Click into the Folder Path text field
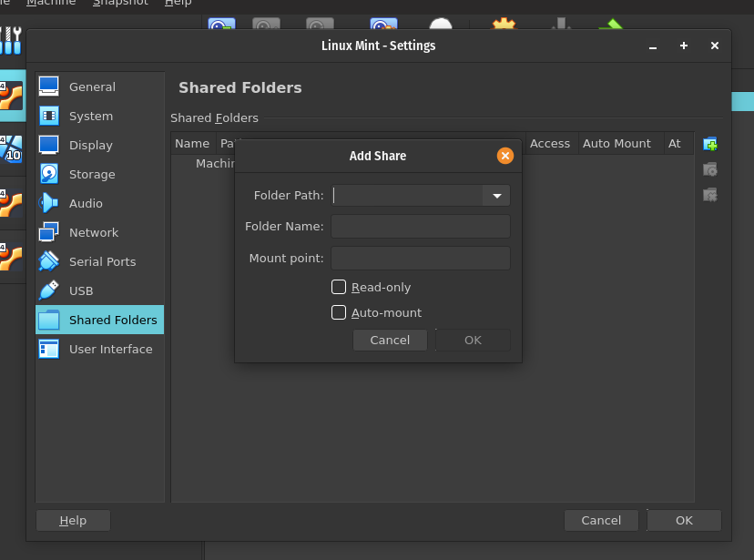 [x=407, y=196]
